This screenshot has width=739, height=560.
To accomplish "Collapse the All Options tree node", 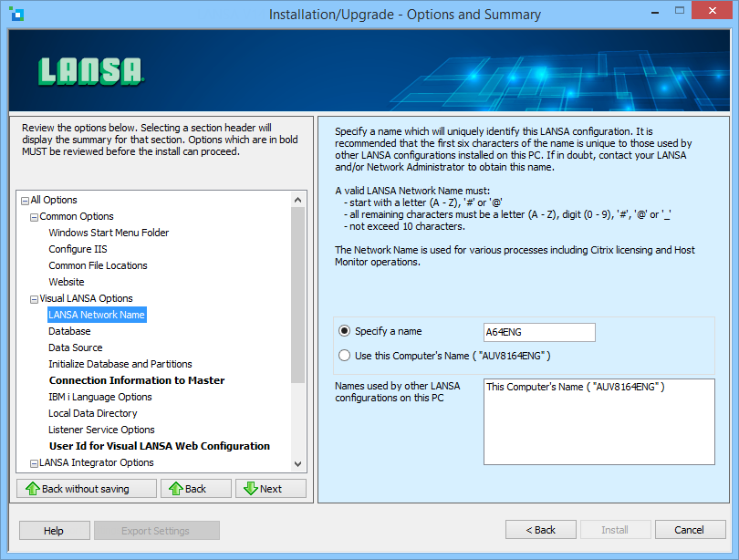I will click(25, 201).
